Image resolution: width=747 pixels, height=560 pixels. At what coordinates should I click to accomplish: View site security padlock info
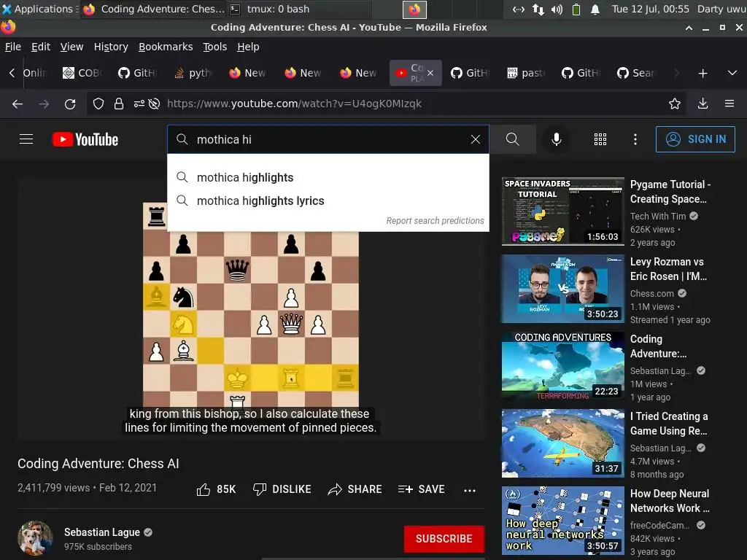[119, 104]
